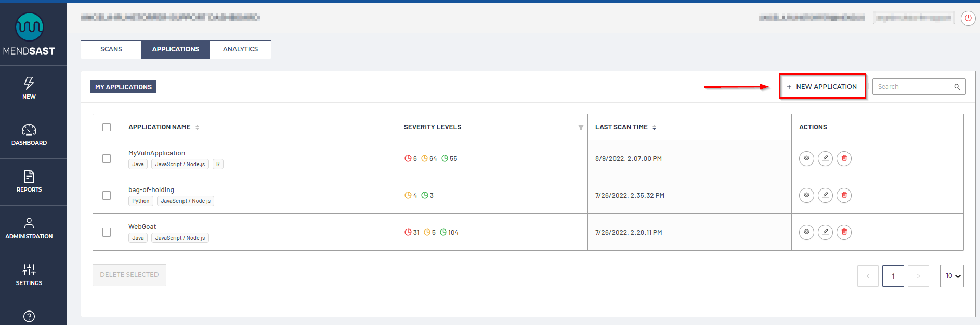Open Administration from the sidebar

pos(29,223)
